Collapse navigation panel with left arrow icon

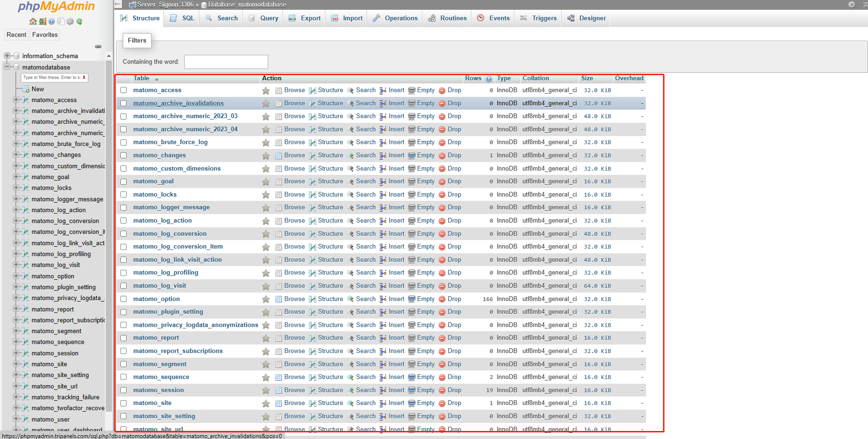(x=118, y=4)
